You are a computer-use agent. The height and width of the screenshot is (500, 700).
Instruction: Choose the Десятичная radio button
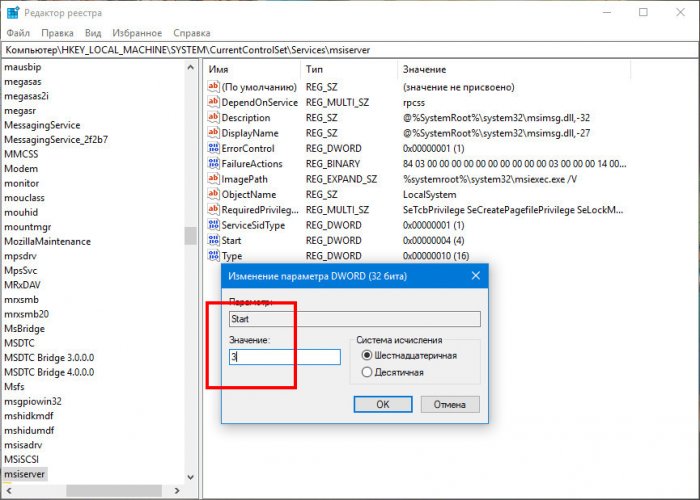(367, 372)
